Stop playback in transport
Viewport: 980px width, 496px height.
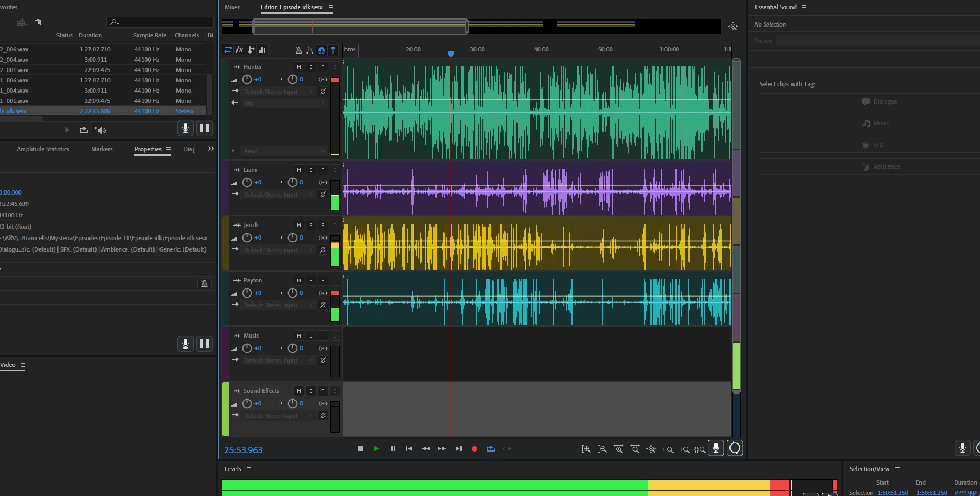click(360, 449)
